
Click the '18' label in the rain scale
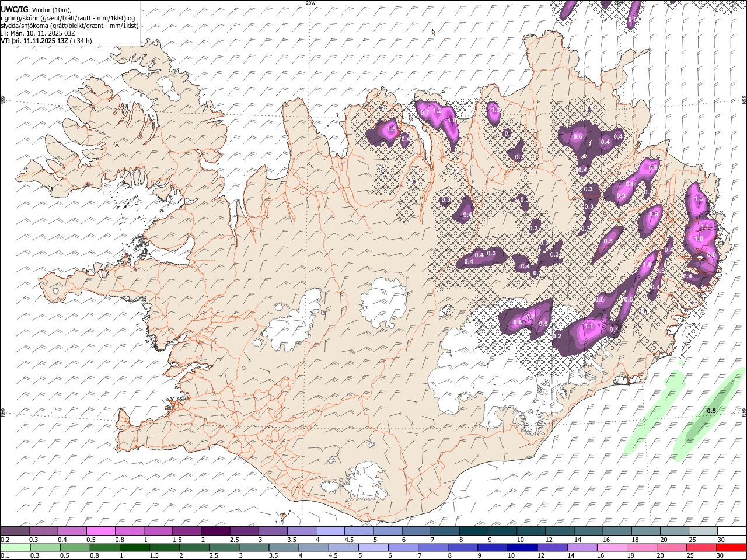[x=631, y=556]
